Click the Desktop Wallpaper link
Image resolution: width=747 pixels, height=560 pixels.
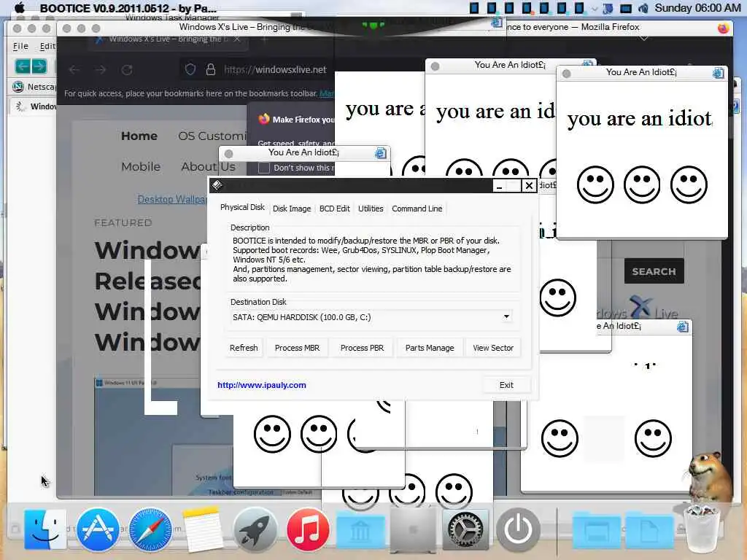pos(172,199)
